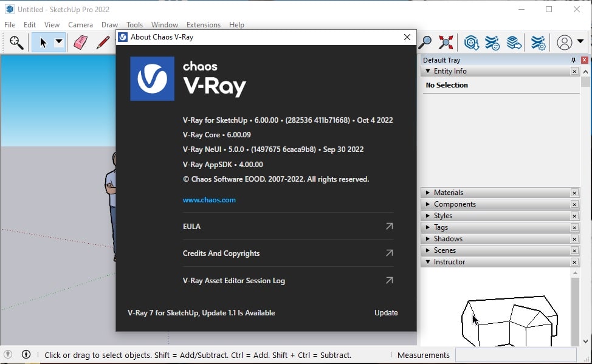Collapse the Instructor panel
The width and height of the screenshot is (592, 364).
point(428,262)
